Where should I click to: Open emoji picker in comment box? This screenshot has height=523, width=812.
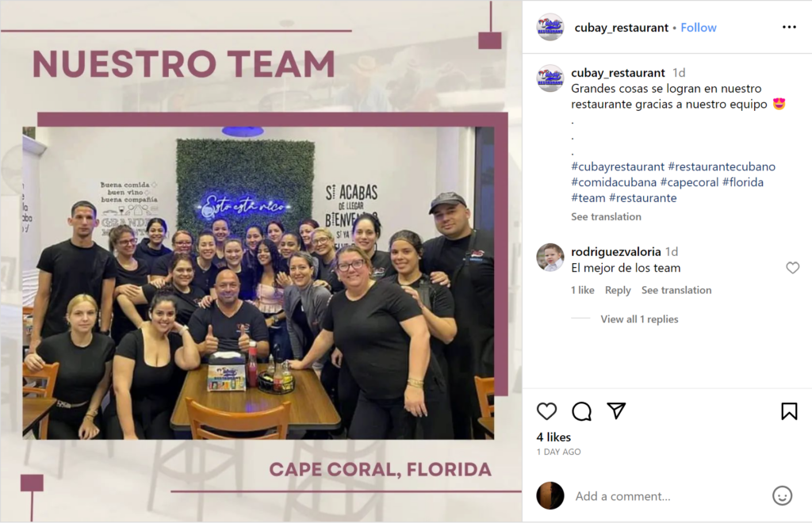tap(782, 495)
